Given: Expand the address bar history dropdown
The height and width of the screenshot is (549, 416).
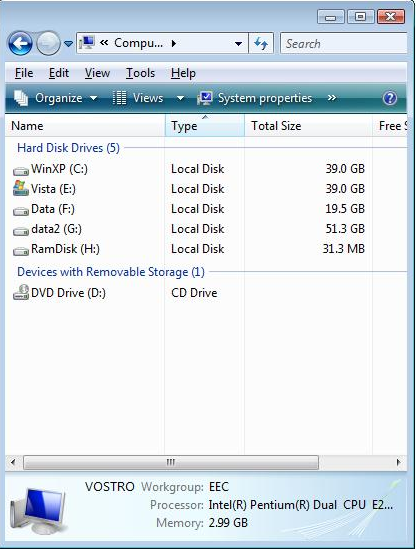Looking at the screenshot, I should coord(238,44).
